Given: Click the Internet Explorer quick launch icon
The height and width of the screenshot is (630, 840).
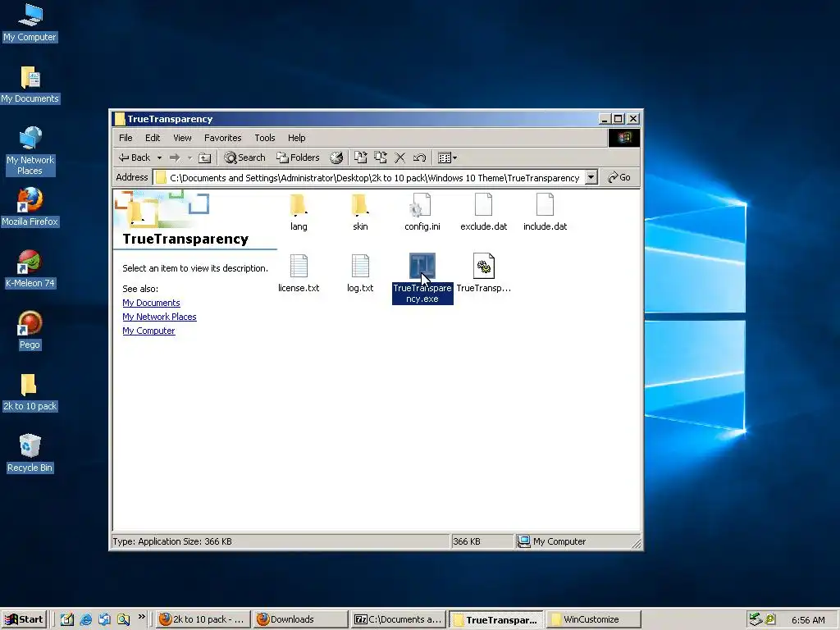Looking at the screenshot, I should [x=85, y=619].
